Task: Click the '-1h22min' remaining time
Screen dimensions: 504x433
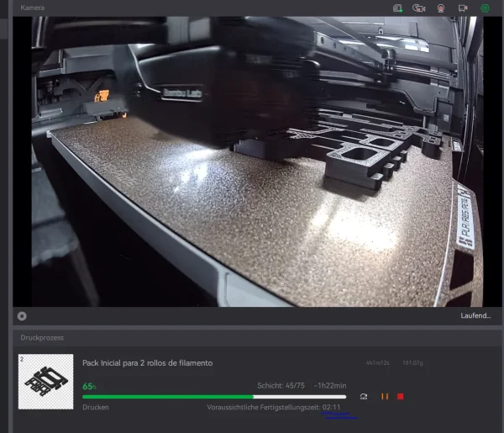Action: 330,385
